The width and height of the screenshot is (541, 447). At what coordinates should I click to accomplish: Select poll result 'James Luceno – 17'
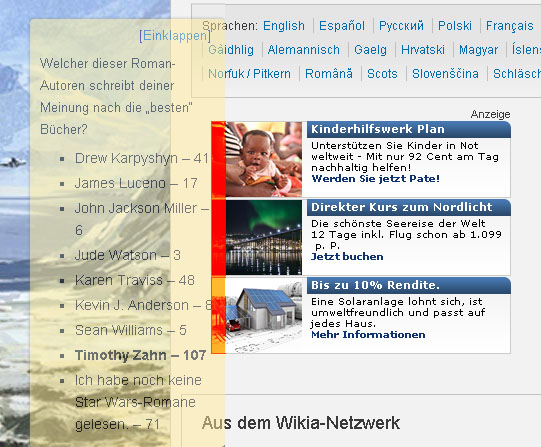pos(136,183)
